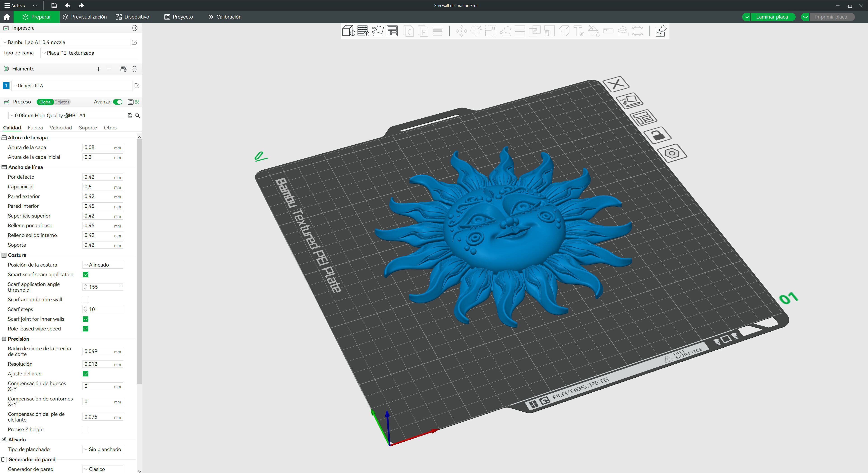Open the printer preset dropdown
Viewport: 868px width, 473px height.
coord(66,42)
